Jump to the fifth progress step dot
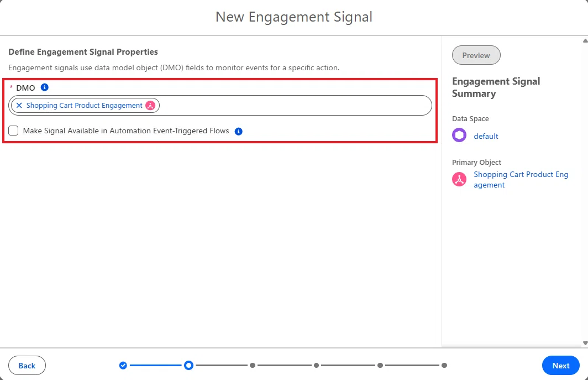The height and width of the screenshot is (380, 588). pyautogui.click(x=380, y=366)
